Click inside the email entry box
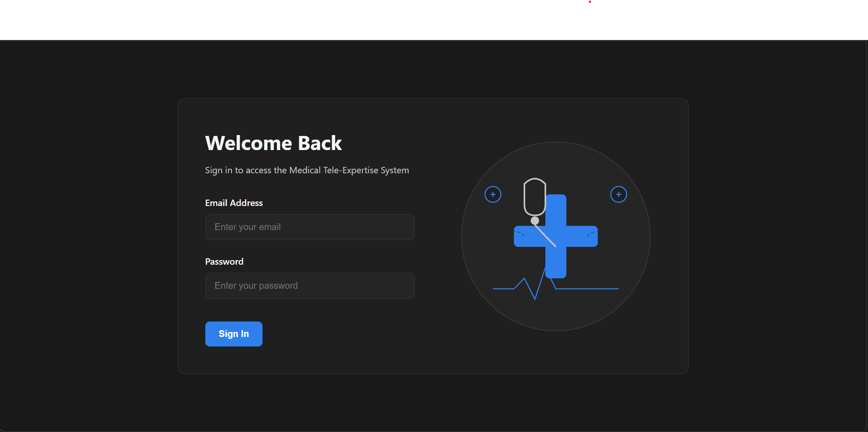 310,227
